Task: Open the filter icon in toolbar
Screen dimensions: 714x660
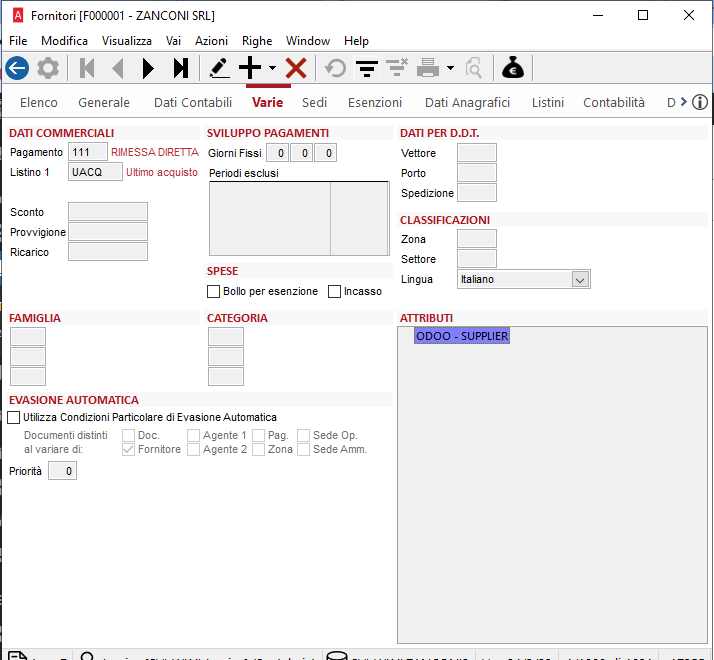Action: click(367, 68)
